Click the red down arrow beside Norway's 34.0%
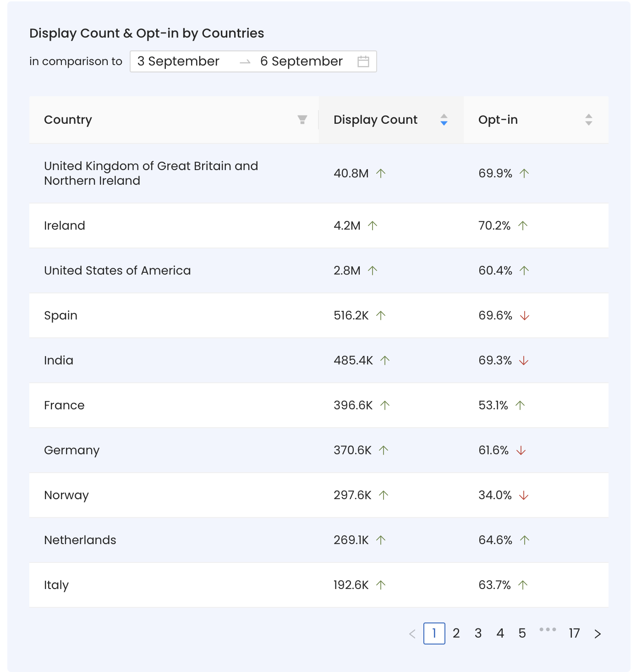Screen dimensions: 636x672 (x=524, y=495)
